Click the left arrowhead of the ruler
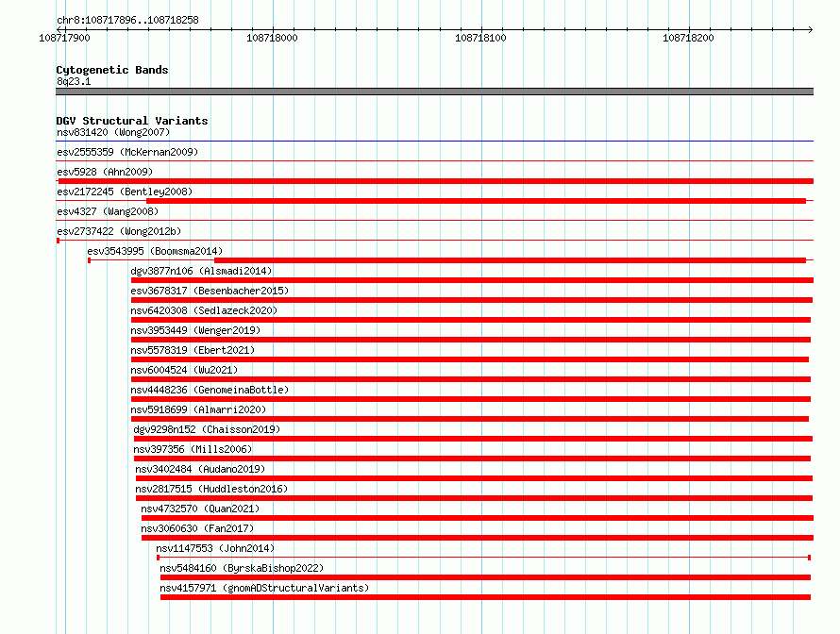 coord(59,29)
